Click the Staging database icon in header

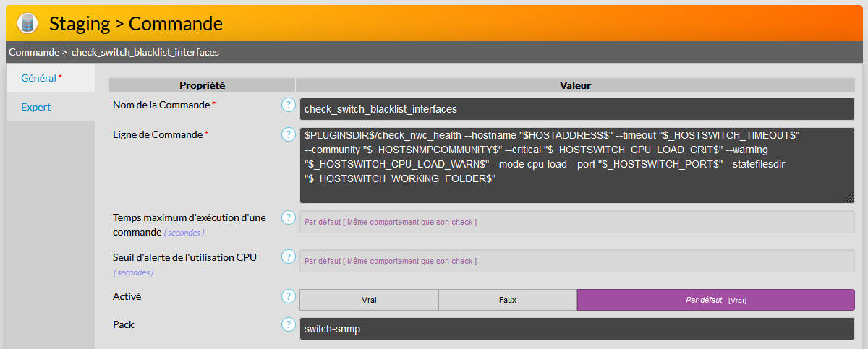(27, 23)
